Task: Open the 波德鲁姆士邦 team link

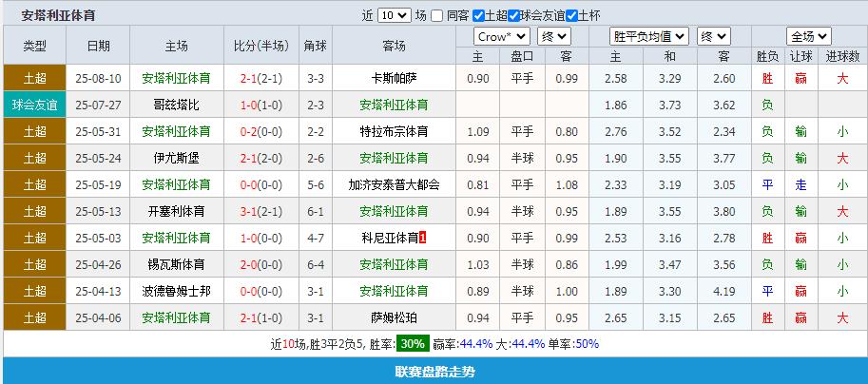Action: pos(176,291)
